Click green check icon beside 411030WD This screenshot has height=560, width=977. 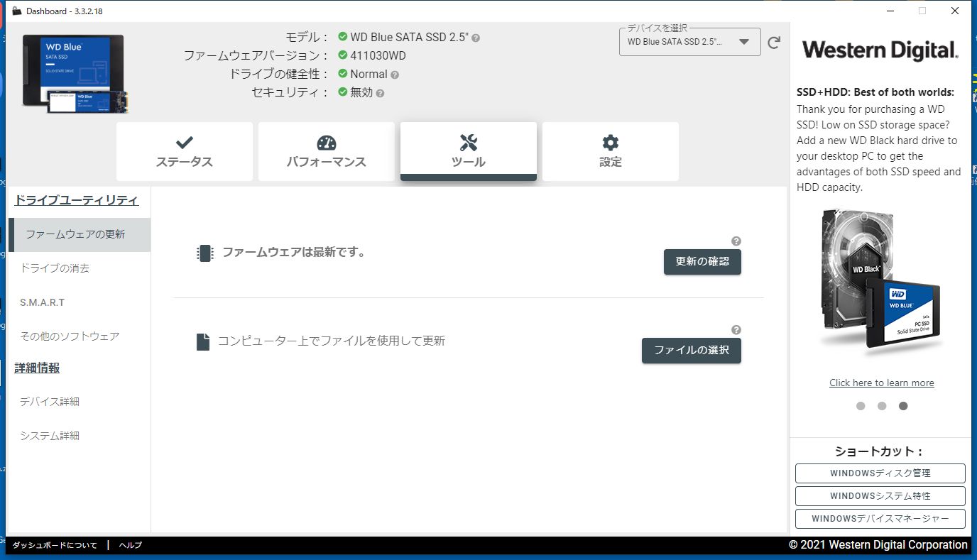(x=343, y=55)
